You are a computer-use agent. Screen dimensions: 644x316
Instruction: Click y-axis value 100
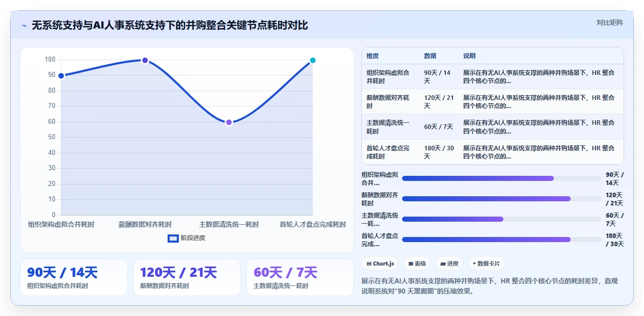(50, 60)
